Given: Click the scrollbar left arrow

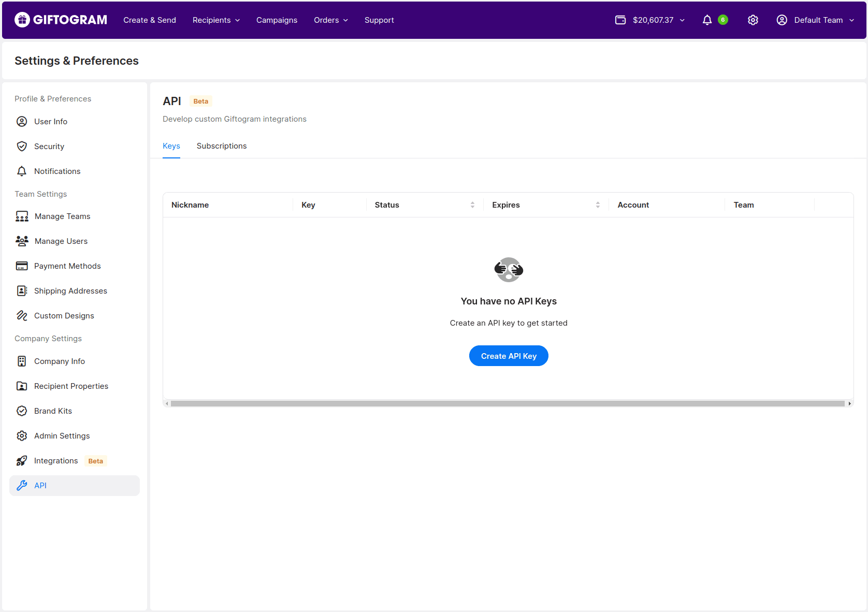Looking at the screenshot, I should coord(167,403).
